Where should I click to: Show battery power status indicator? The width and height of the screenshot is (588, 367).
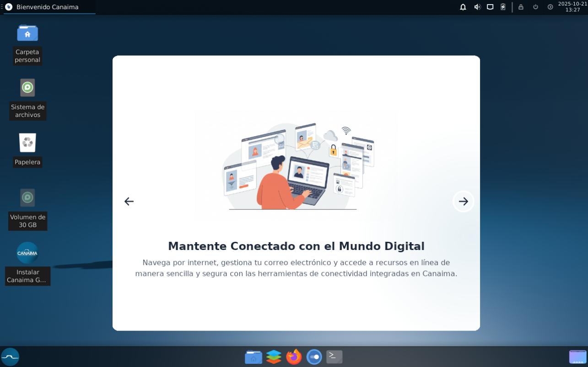pos(503,7)
